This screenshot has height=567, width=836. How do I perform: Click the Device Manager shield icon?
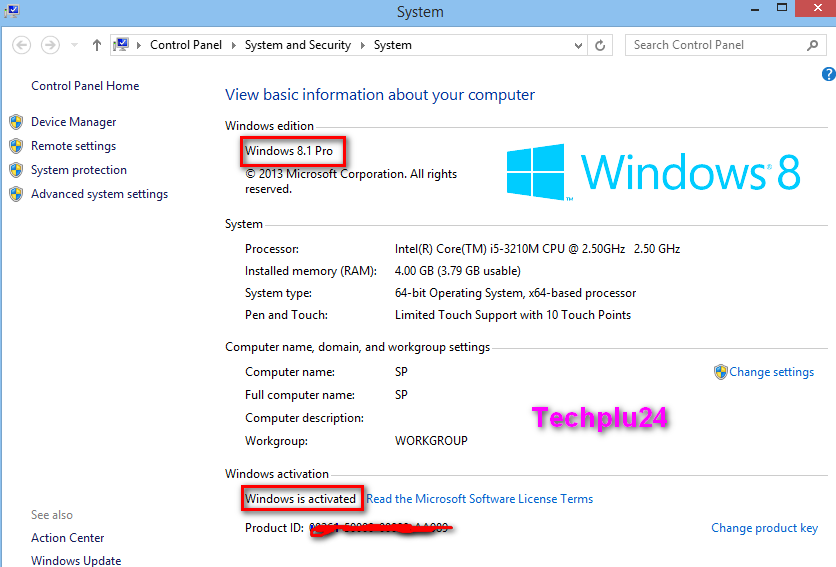16,122
